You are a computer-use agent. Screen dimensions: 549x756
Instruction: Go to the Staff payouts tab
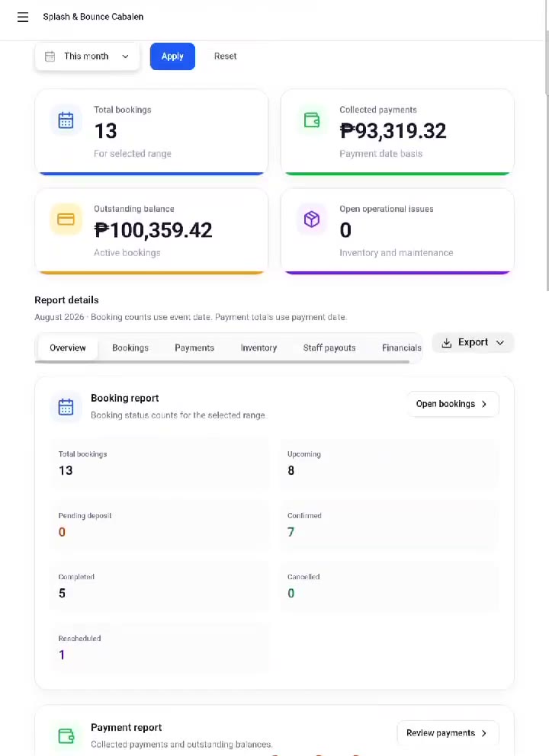point(329,348)
